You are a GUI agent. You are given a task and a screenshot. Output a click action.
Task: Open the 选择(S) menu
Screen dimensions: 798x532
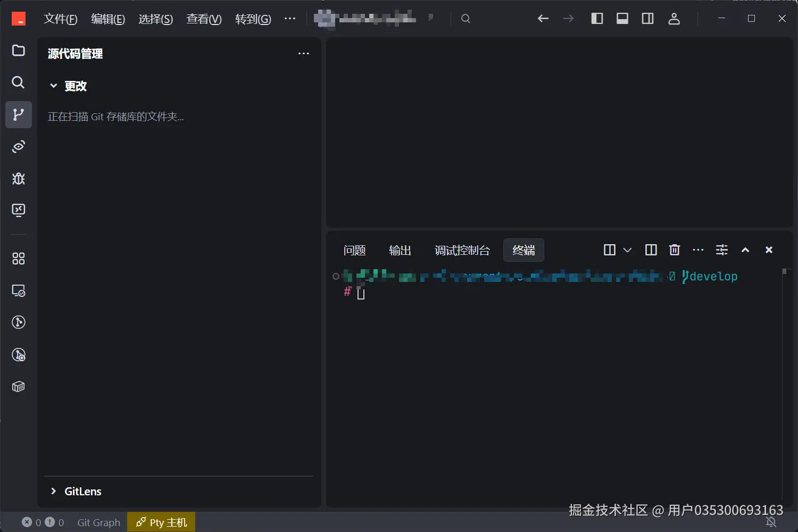(x=156, y=19)
